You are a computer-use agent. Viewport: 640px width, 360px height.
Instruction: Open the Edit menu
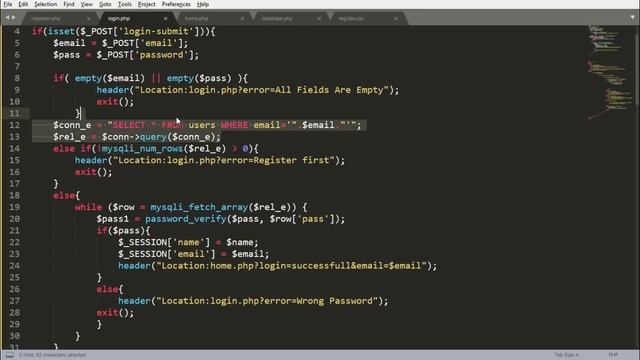click(23, 4)
